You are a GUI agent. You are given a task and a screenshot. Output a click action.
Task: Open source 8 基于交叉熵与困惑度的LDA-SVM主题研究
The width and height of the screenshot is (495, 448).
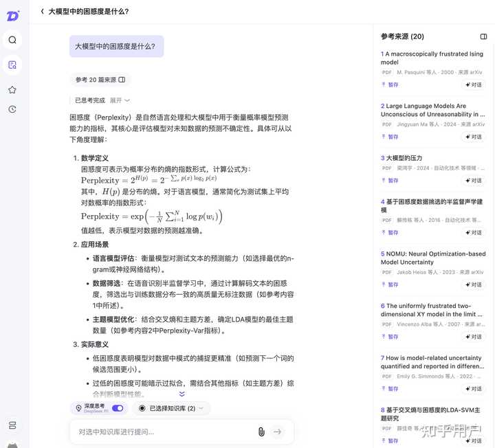click(430, 414)
